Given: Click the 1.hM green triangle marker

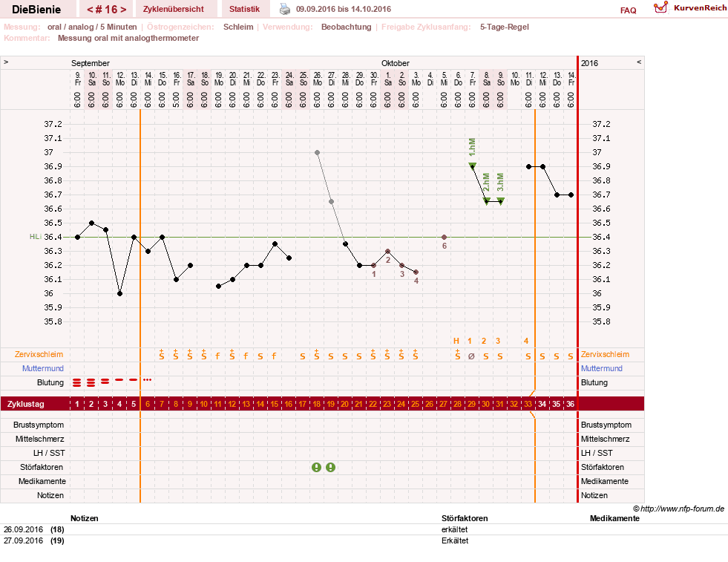Looking at the screenshot, I should tap(473, 166).
